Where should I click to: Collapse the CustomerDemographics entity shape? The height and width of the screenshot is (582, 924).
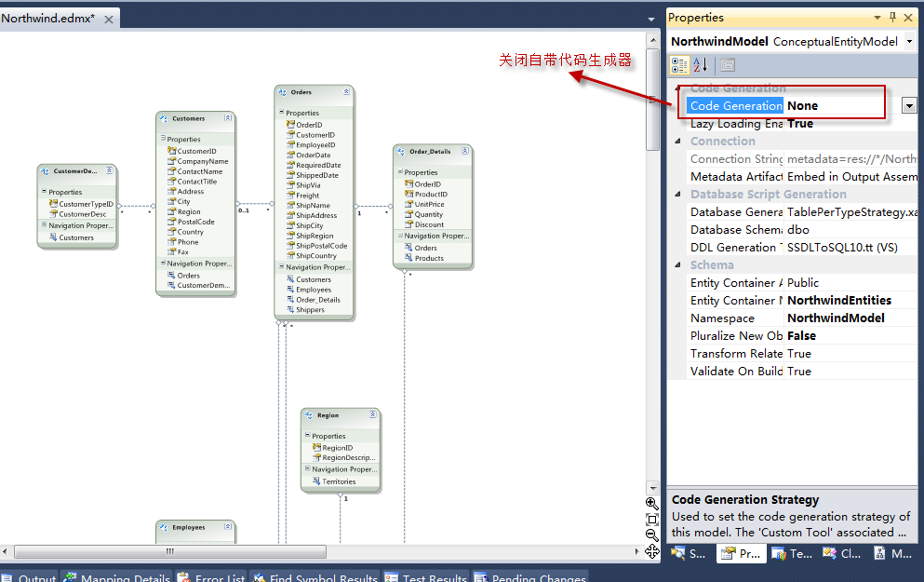pyautogui.click(x=109, y=170)
